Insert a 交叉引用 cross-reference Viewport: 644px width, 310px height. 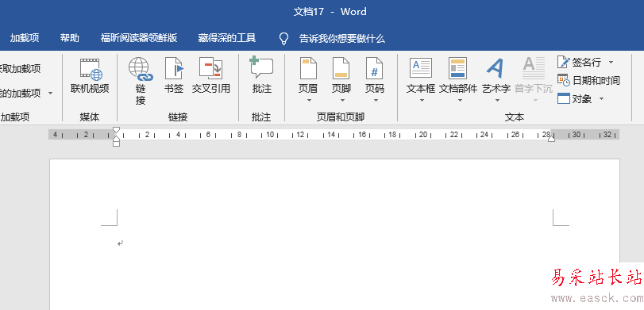(x=211, y=76)
